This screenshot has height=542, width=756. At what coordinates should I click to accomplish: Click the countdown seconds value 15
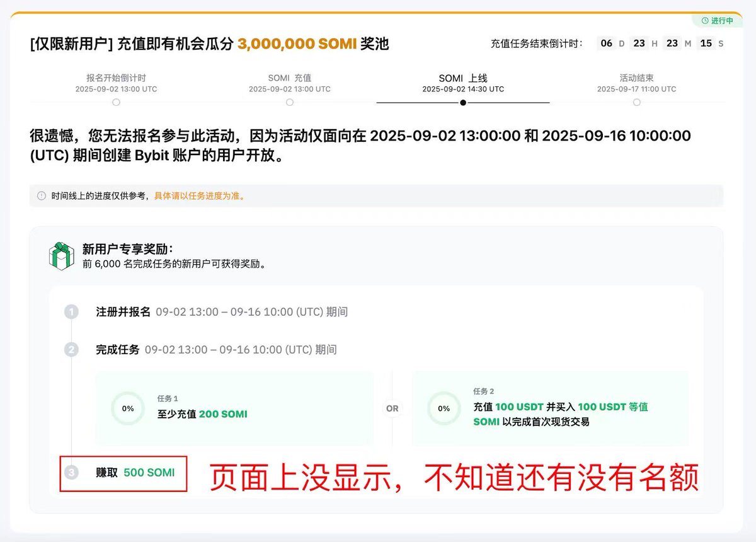pyautogui.click(x=706, y=43)
